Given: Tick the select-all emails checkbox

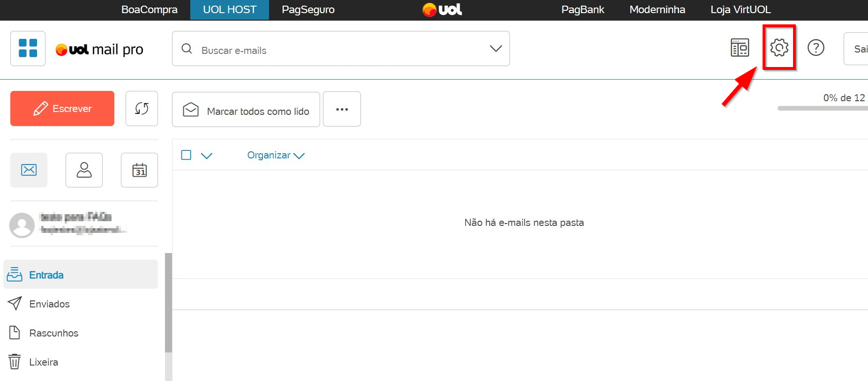Looking at the screenshot, I should [186, 155].
